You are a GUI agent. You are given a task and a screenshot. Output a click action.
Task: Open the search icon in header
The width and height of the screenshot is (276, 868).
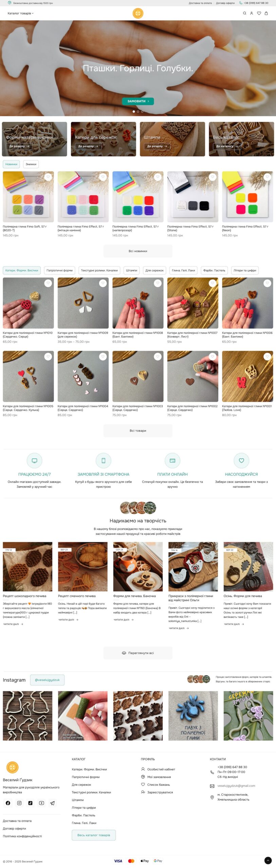(244, 13)
